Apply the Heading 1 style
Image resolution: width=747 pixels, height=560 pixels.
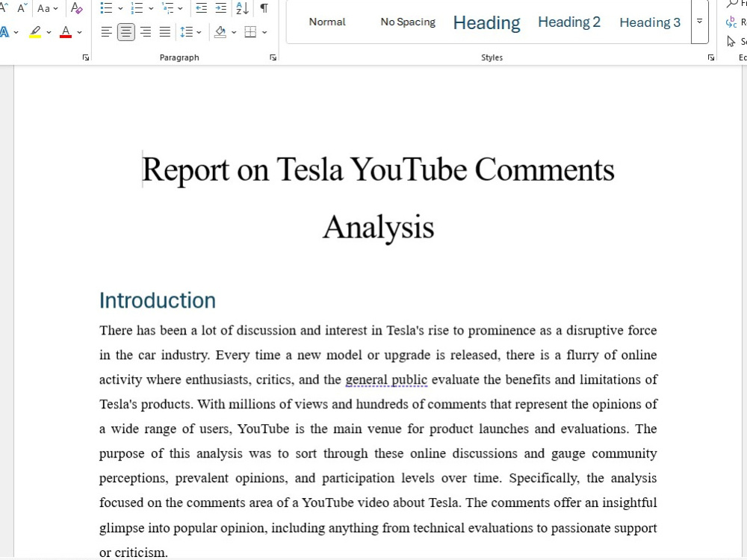tap(486, 22)
